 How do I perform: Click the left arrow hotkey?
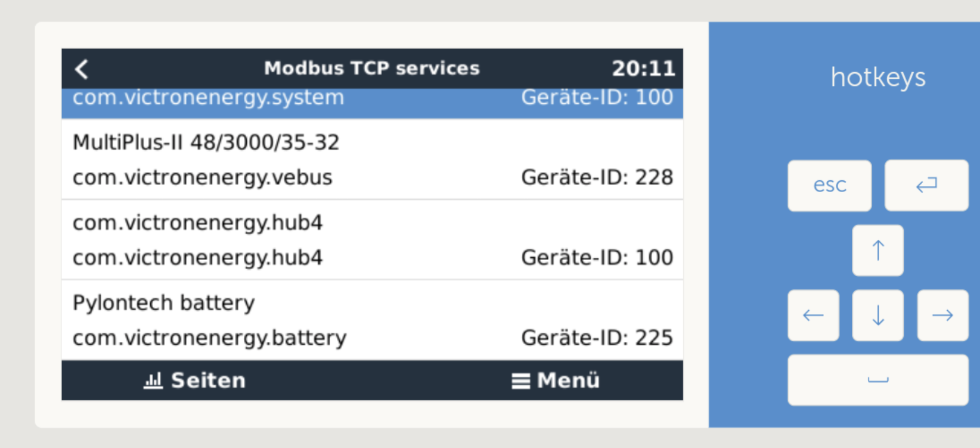(813, 316)
